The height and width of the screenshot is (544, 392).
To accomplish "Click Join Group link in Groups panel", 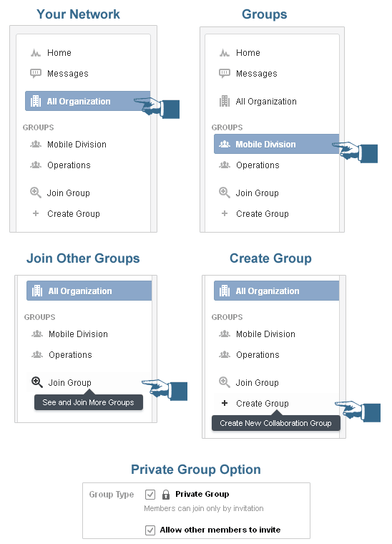I will 257,193.
